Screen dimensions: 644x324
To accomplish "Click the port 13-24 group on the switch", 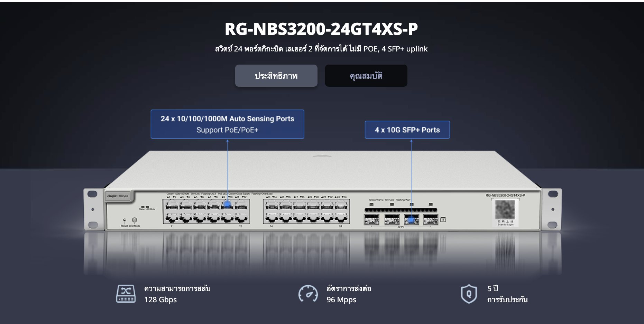I will tap(306, 212).
